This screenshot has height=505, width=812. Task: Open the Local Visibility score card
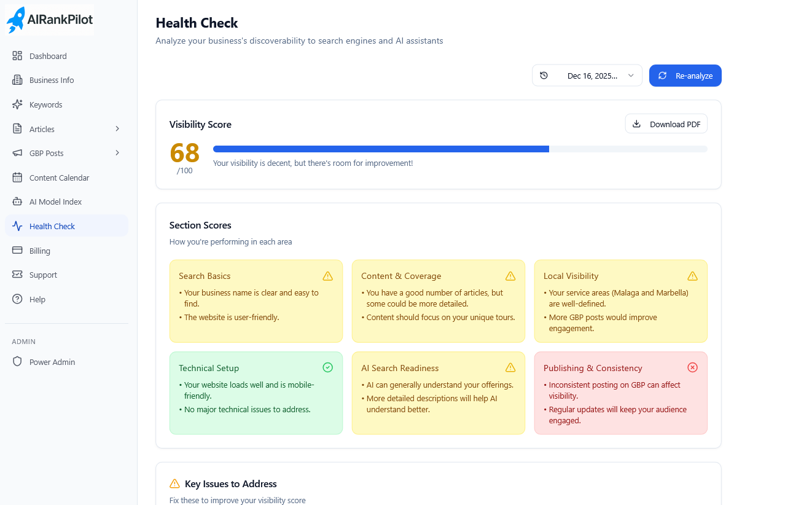click(x=621, y=301)
